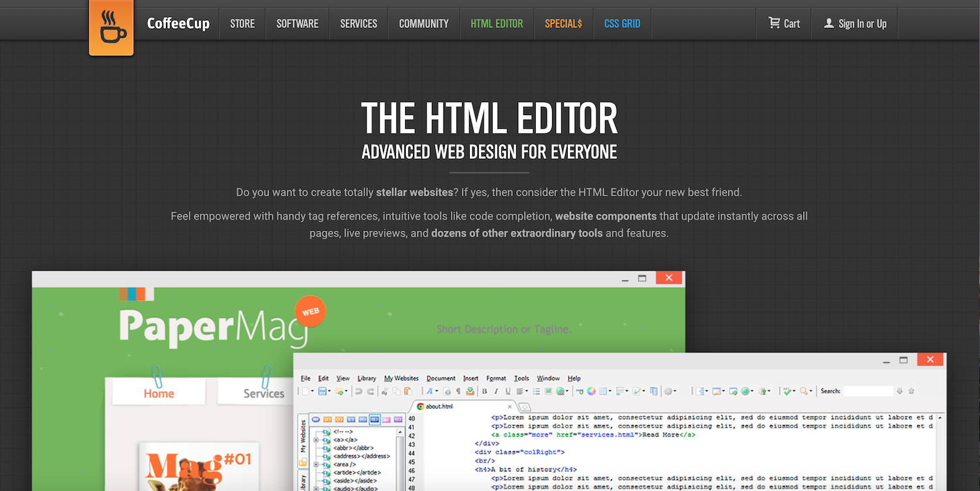Open the Format menu

tap(497, 379)
